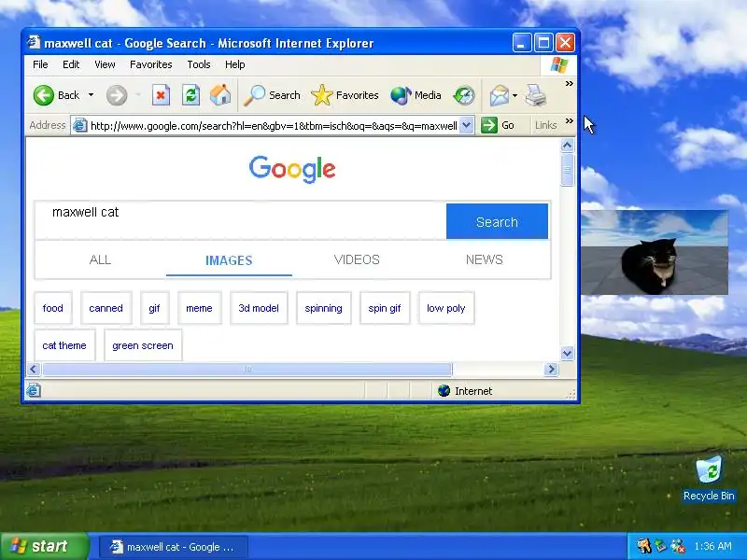Click the IE title bar page icon

tap(34, 42)
